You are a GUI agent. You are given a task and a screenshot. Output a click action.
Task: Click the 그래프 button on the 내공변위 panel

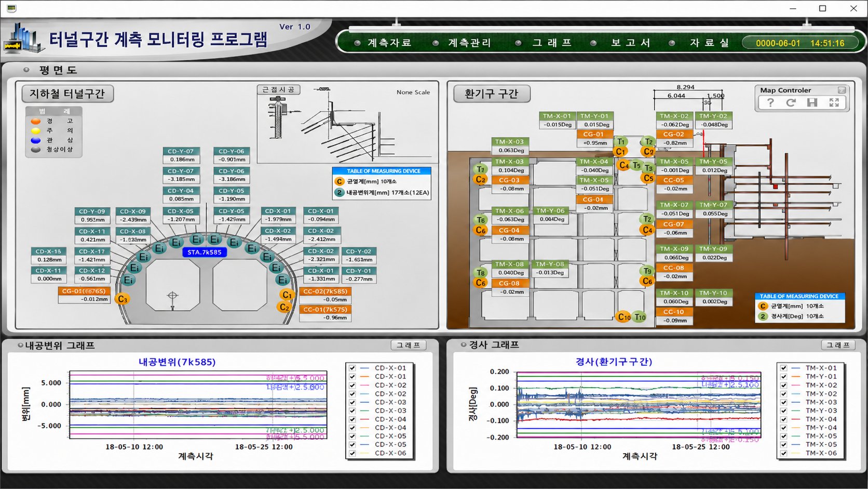coord(409,345)
